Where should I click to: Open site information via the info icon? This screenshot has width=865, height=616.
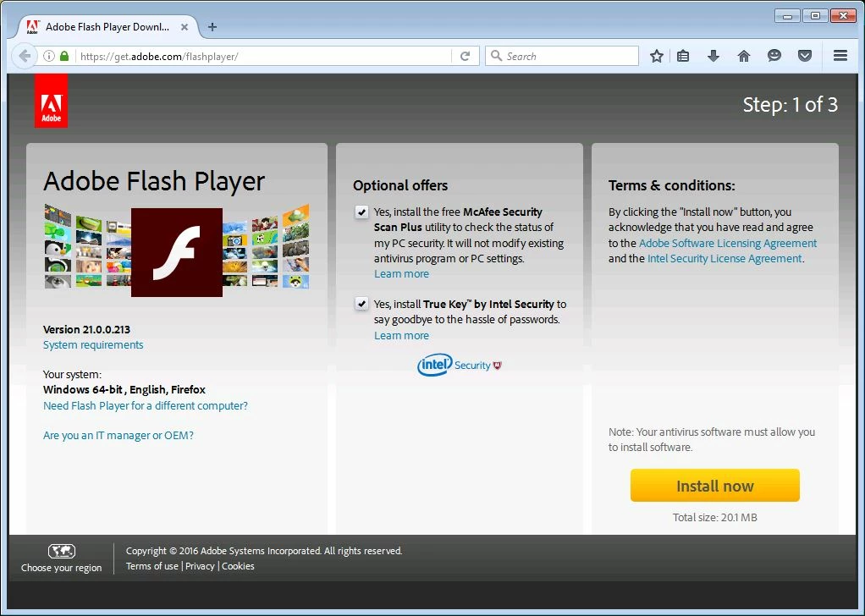[x=49, y=56]
